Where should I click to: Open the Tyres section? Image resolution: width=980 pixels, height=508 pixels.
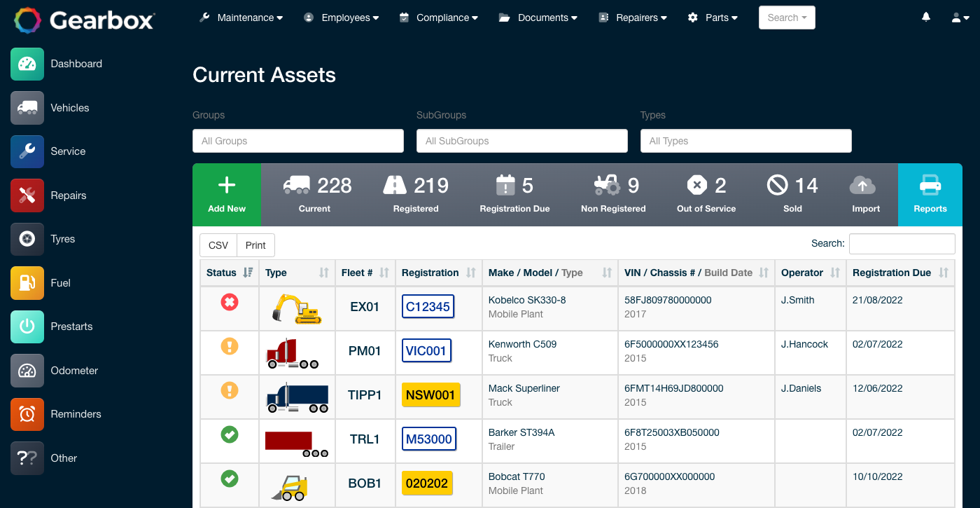tap(62, 239)
